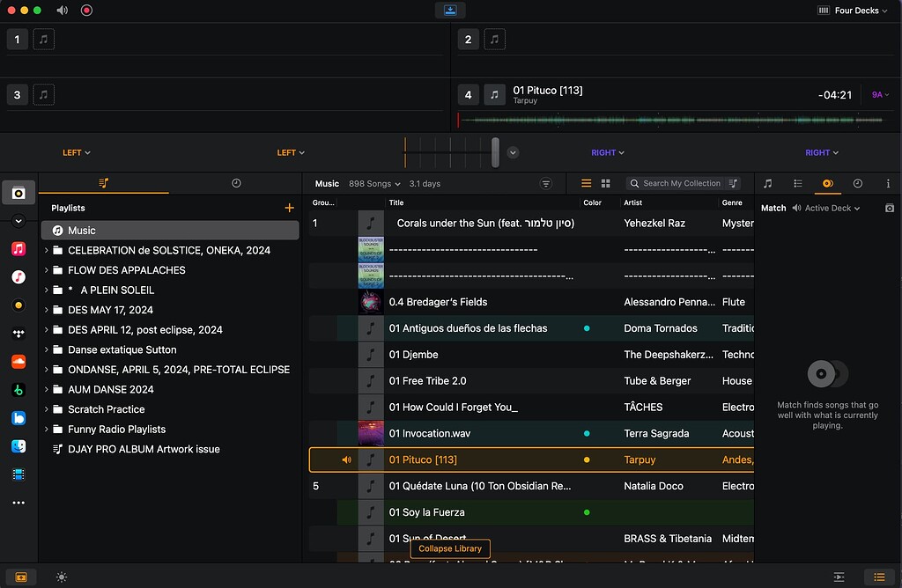Open the filter icon in the library header
This screenshot has width=902, height=588.
[x=546, y=184]
